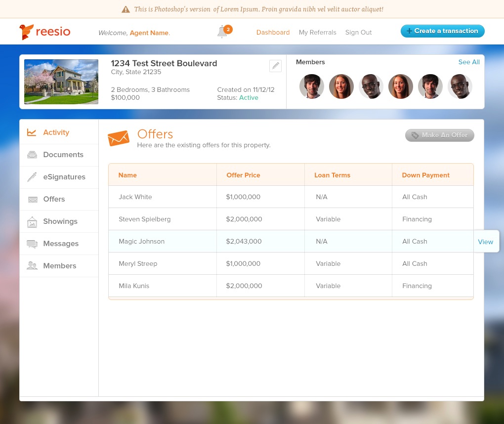Click the Showings picture icon in the sidebar
Image resolution: width=504 pixels, height=424 pixels.
coord(32,222)
